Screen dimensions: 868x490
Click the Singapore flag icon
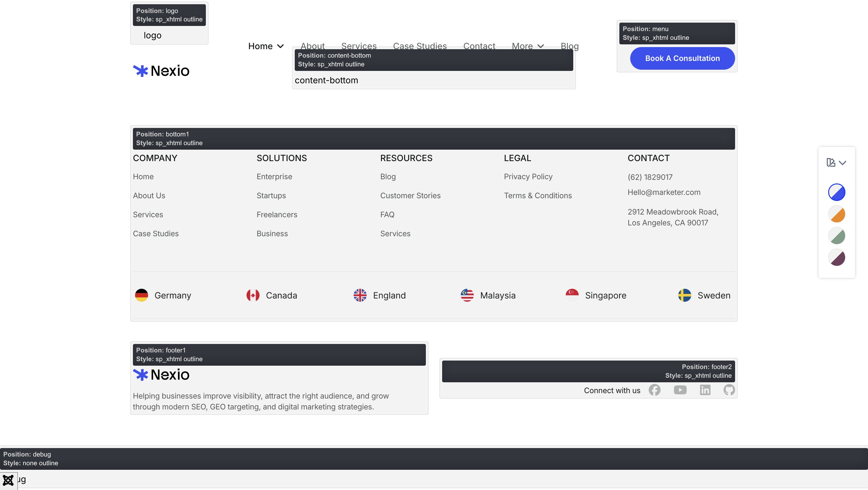[x=572, y=295]
